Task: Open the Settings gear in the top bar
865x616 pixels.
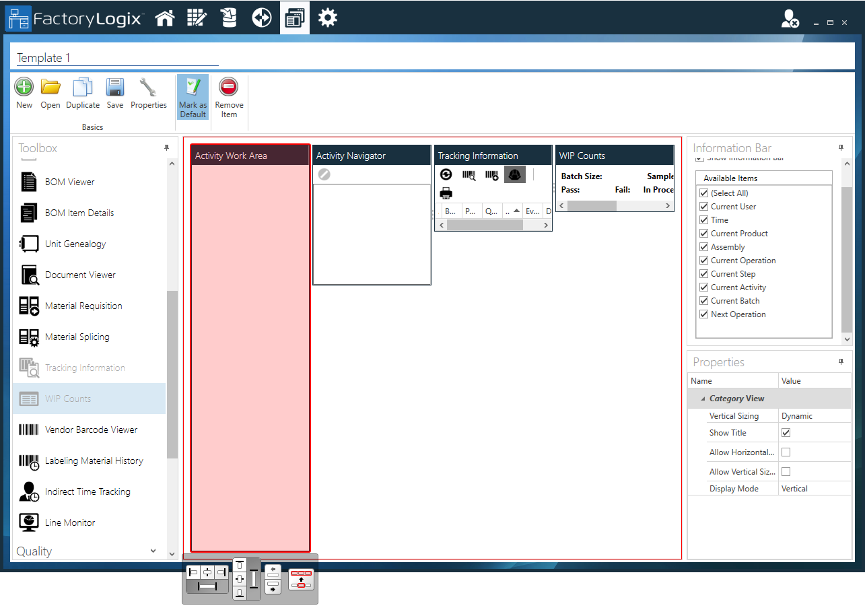Action: pos(328,18)
